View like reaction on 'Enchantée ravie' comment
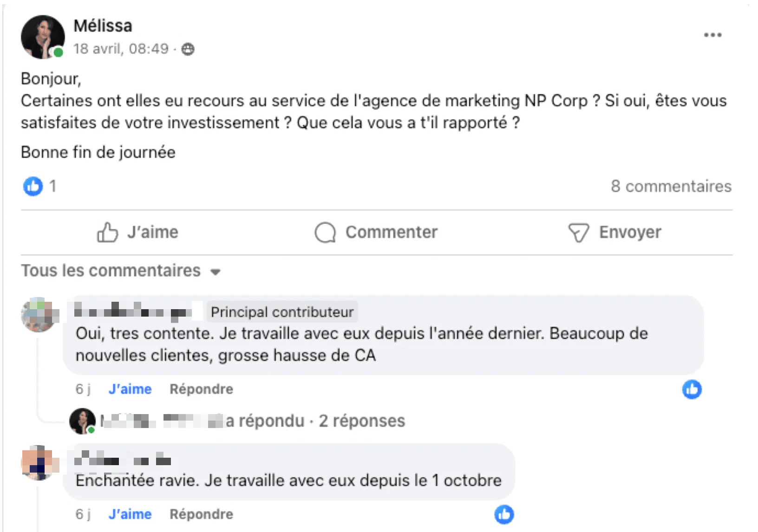758x532 pixels. [504, 514]
